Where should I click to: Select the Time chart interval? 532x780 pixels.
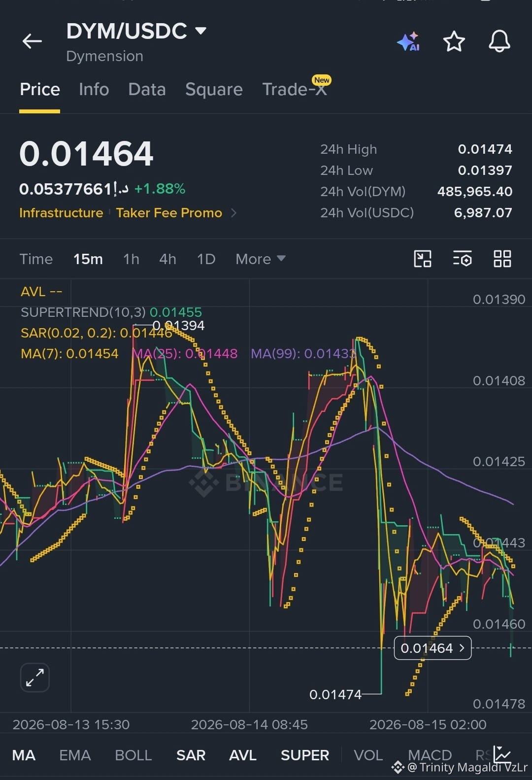pos(36,259)
